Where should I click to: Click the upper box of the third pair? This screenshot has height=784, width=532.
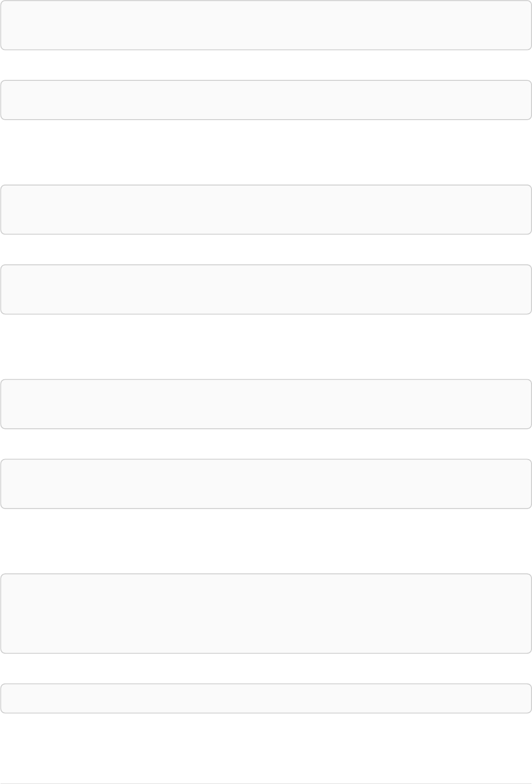click(x=266, y=404)
